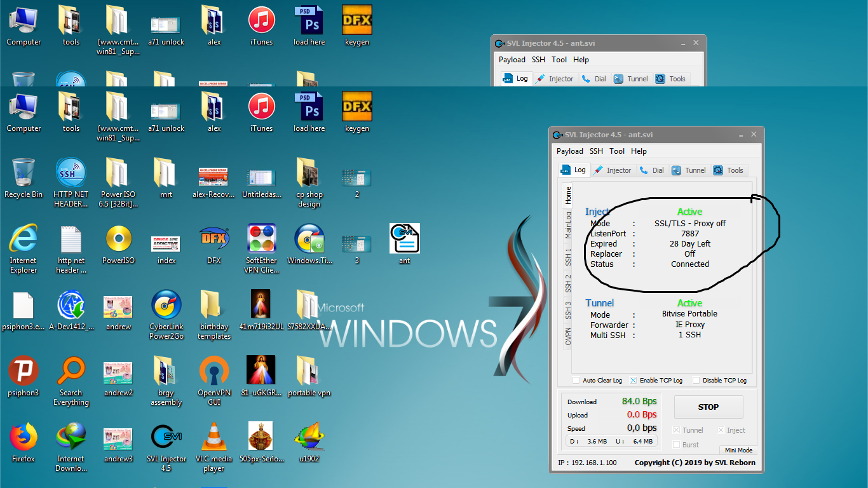Select Tools tab in the cut-off background SVL window
The image size is (868, 488).
click(670, 79)
